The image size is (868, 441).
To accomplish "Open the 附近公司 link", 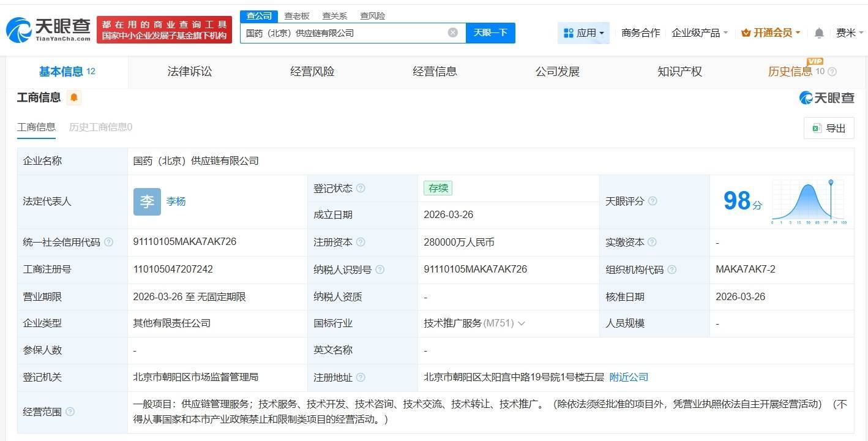I will click(x=629, y=377).
